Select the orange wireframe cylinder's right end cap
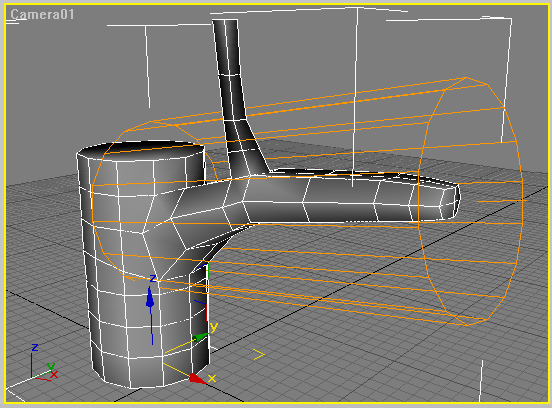The height and width of the screenshot is (408, 552). click(x=470, y=201)
